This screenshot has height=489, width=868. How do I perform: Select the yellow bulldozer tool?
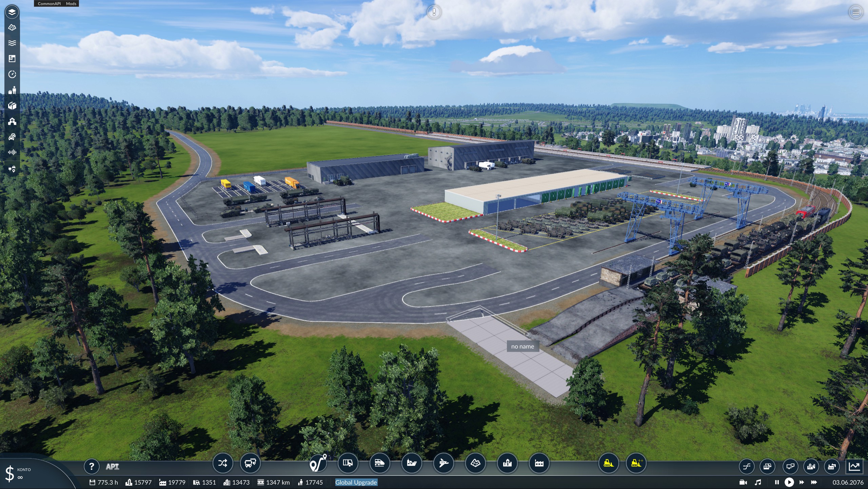click(608, 463)
